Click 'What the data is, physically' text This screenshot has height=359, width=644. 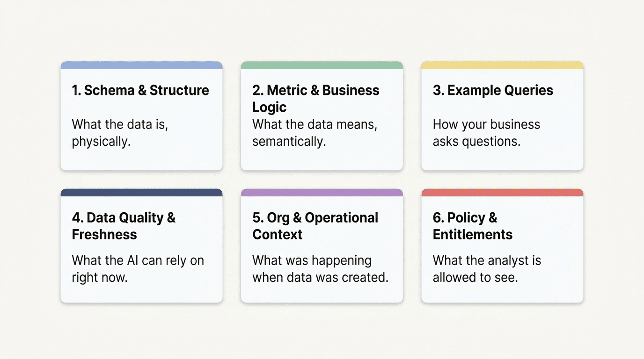pos(119,133)
